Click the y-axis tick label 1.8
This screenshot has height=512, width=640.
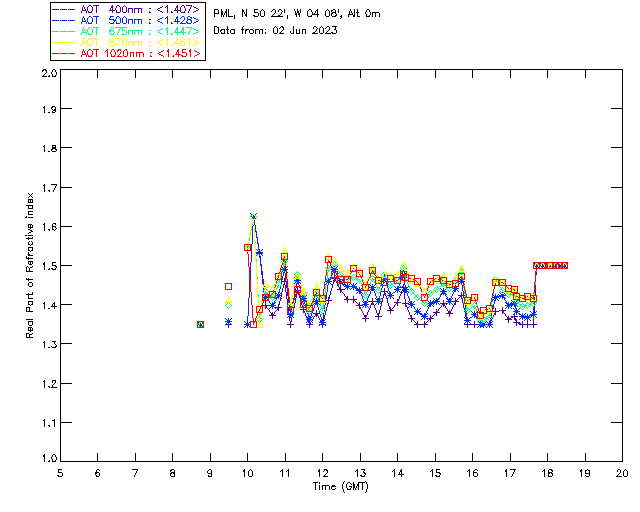coord(49,148)
